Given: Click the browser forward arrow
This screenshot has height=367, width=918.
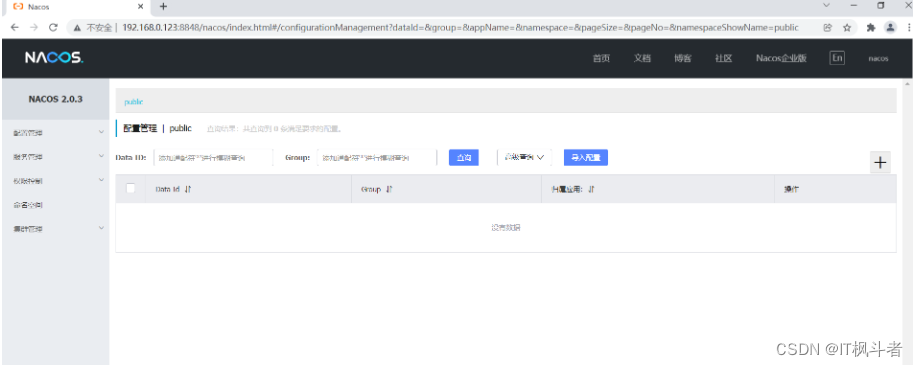Looking at the screenshot, I should pyautogui.click(x=34, y=27).
